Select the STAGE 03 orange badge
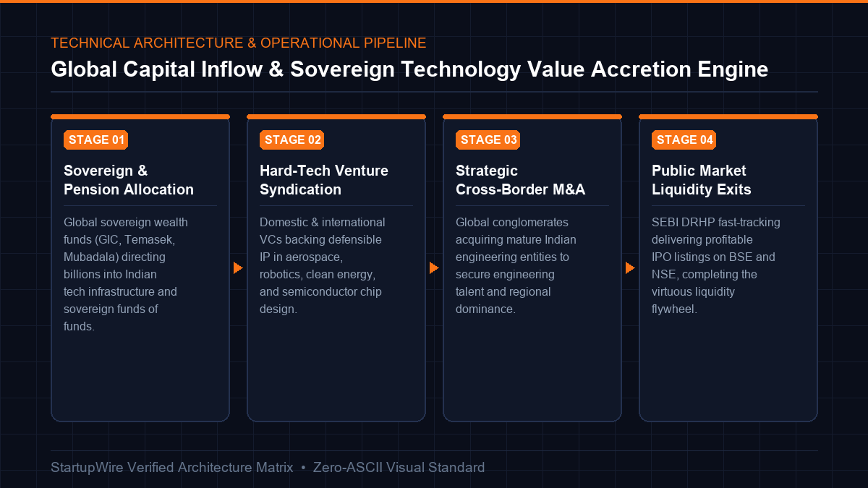This screenshot has height=488, width=868. pyautogui.click(x=488, y=140)
